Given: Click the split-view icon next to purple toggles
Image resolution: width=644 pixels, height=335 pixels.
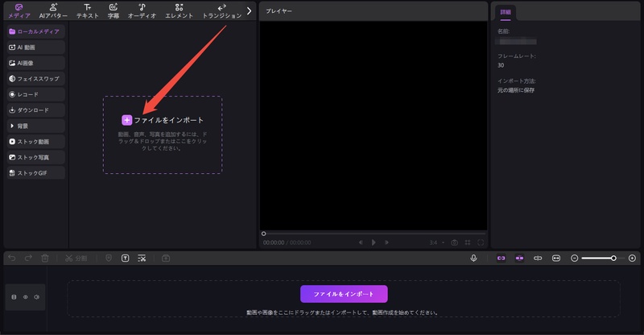Looking at the screenshot, I should tap(538, 258).
